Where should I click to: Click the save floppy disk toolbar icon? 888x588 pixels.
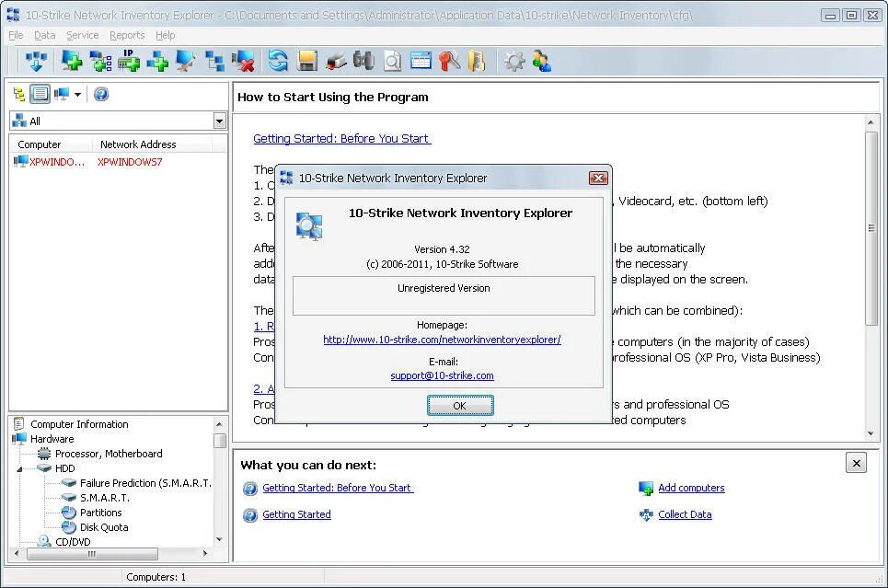307,61
